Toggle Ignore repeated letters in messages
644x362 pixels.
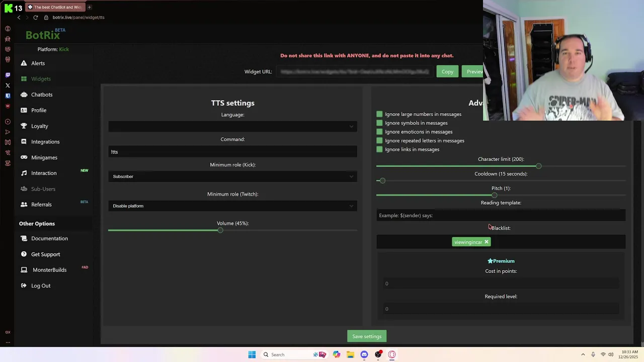[x=379, y=141]
